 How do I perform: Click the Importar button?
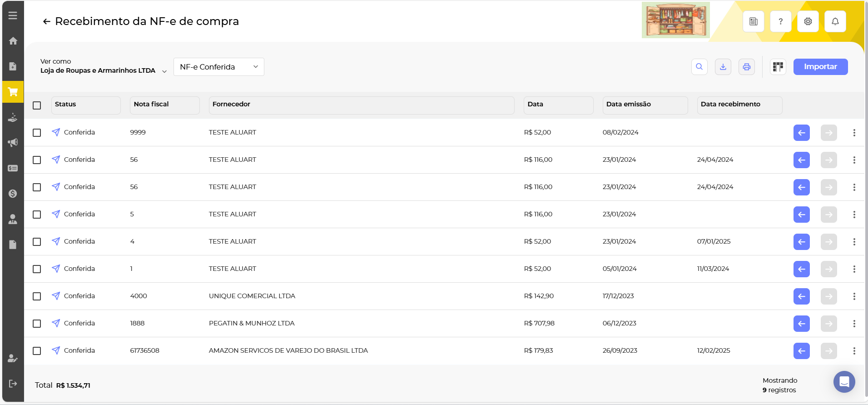[820, 67]
